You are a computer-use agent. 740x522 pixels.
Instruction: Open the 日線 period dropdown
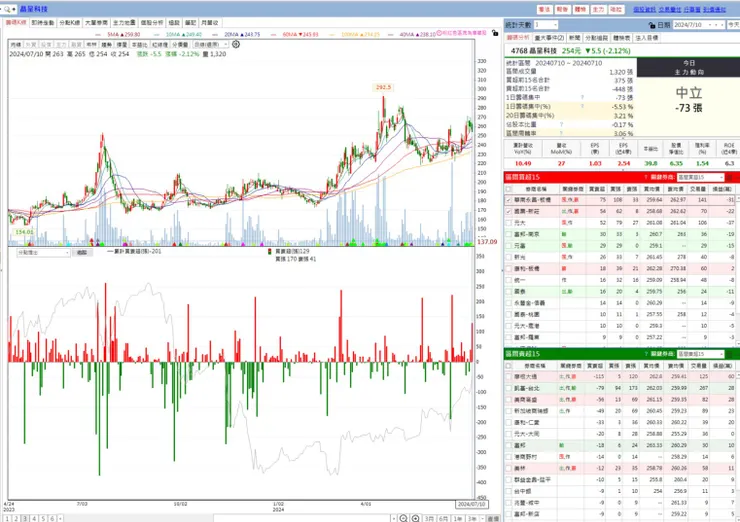pyautogui.click(x=211, y=44)
